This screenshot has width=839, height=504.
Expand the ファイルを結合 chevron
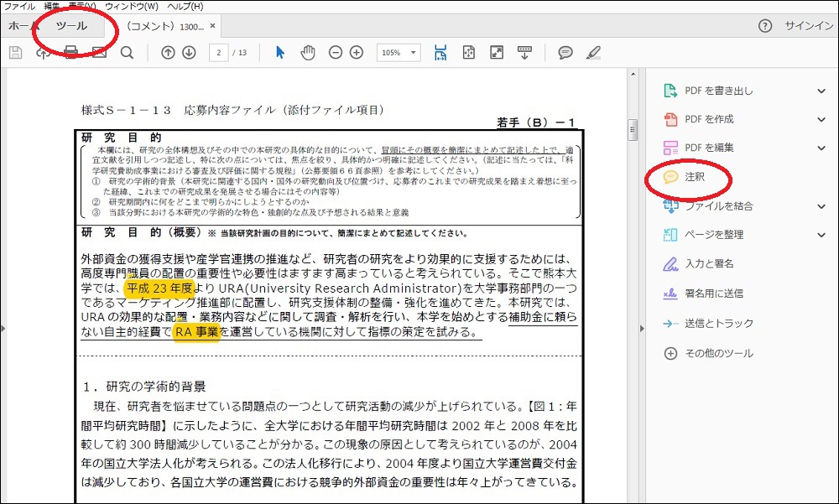(821, 206)
